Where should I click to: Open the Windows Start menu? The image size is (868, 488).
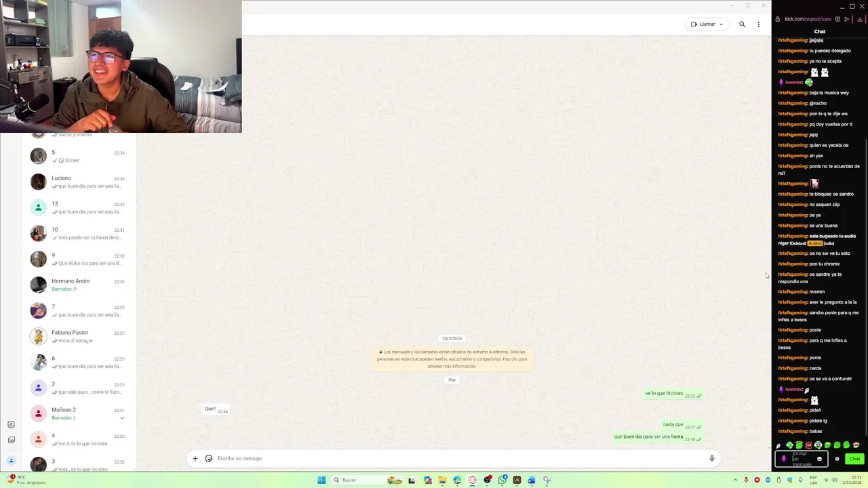click(321, 480)
